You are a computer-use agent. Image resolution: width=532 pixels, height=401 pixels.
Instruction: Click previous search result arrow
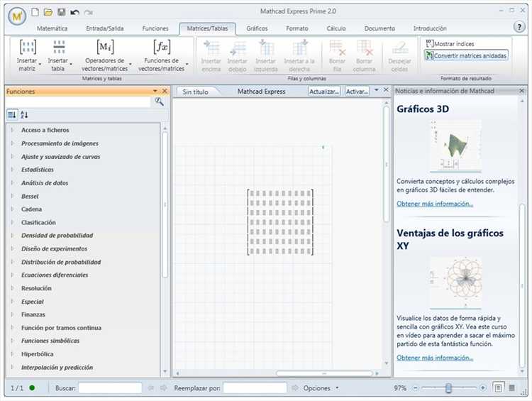point(151,388)
